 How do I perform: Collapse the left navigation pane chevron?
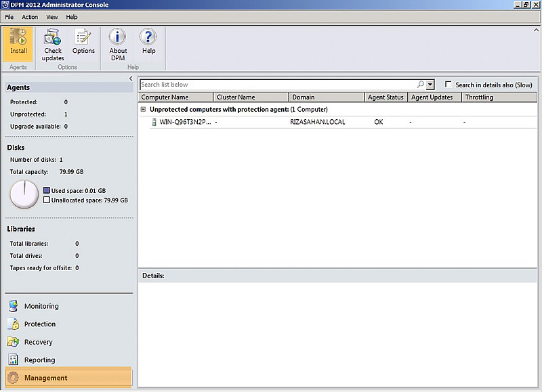click(131, 78)
